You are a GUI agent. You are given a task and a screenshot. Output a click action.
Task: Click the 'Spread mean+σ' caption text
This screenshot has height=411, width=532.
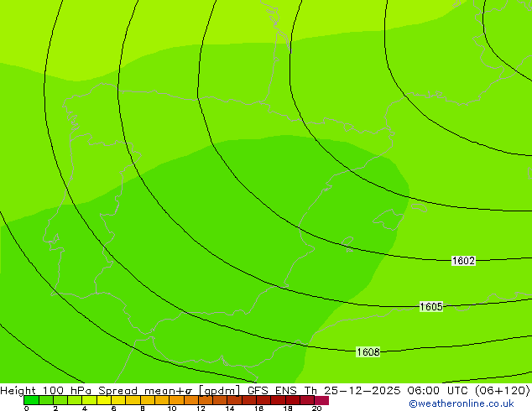point(145,391)
